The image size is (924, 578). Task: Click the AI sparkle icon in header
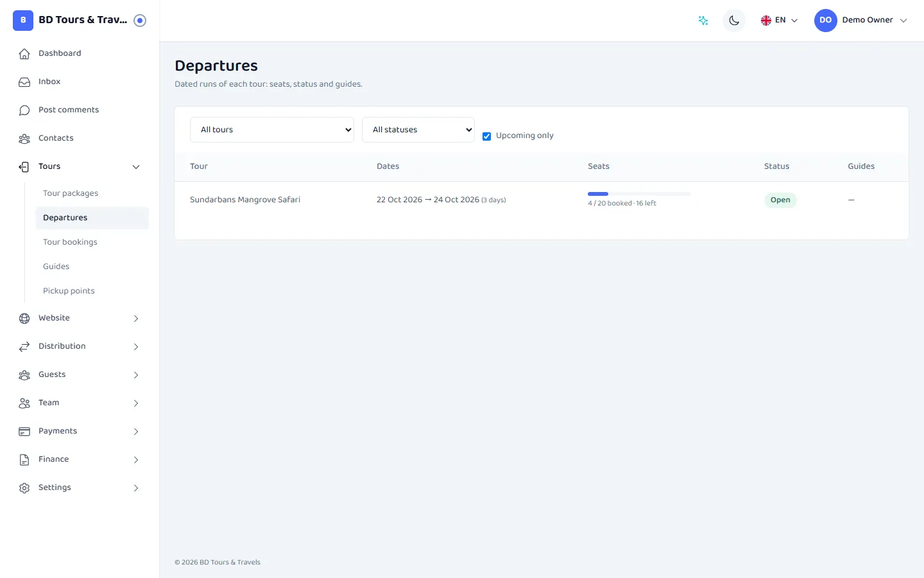703,21
